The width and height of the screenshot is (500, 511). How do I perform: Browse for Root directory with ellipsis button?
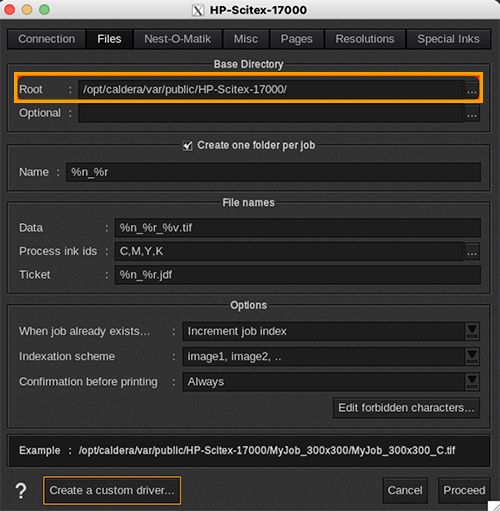[x=472, y=90]
